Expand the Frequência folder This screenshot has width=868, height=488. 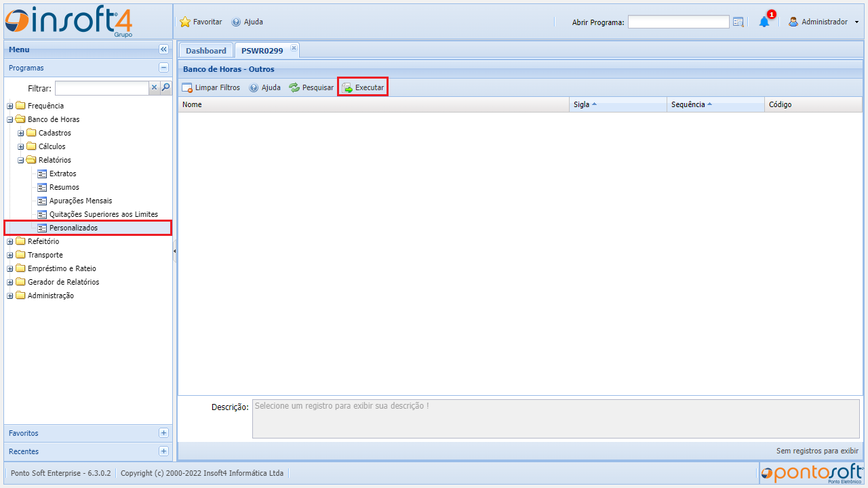tap(10, 106)
